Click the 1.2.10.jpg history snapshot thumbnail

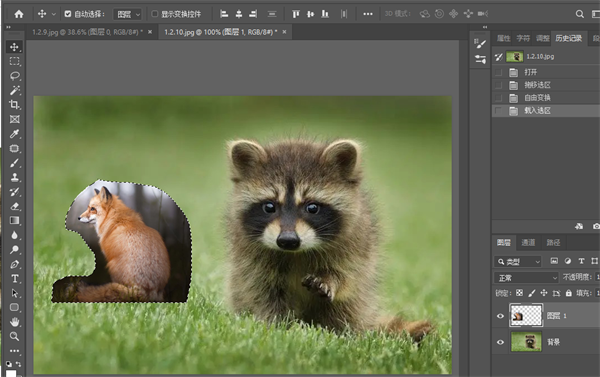tap(515, 57)
